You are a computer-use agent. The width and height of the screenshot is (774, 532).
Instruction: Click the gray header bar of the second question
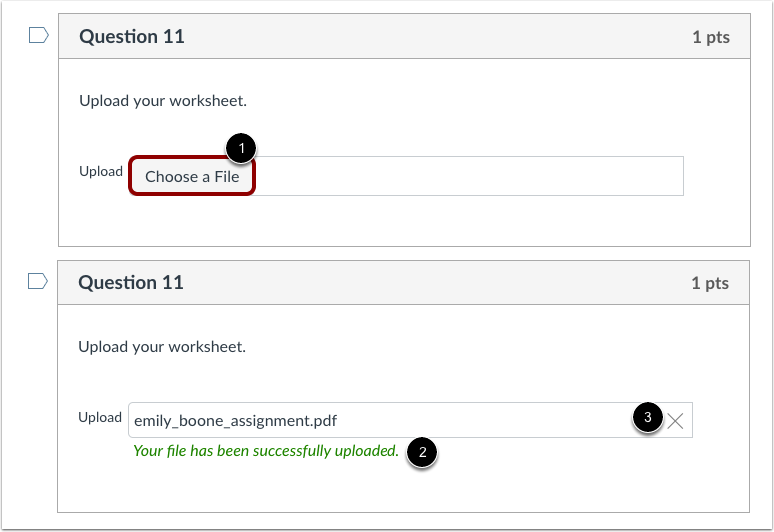tap(403, 282)
